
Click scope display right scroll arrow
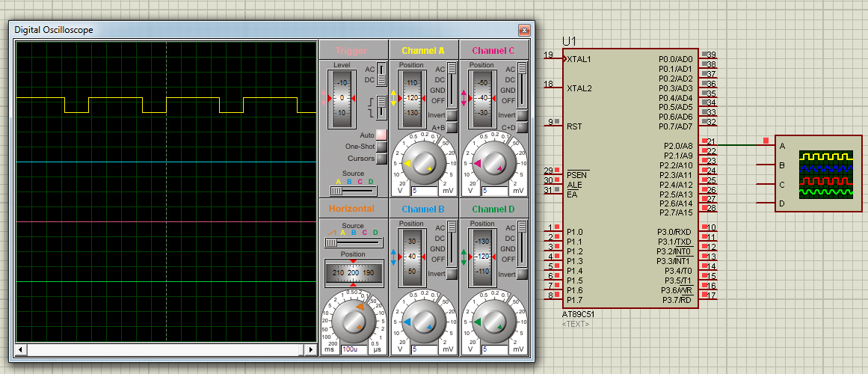point(311,349)
